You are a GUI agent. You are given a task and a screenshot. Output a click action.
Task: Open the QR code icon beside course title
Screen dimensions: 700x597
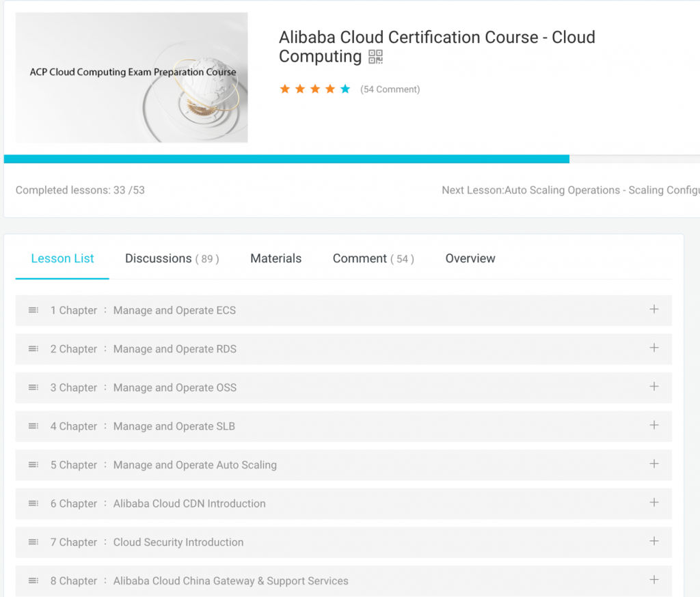(x=375, y=57)
